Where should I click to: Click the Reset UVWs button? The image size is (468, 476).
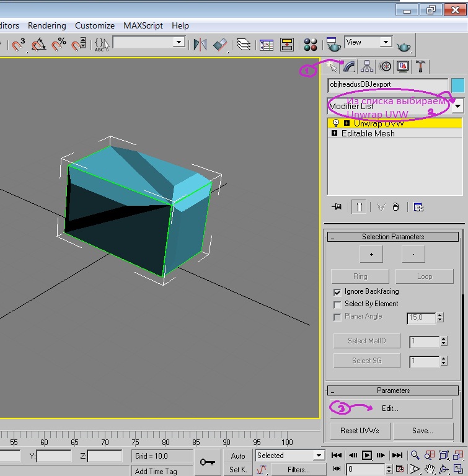(360, 430)
